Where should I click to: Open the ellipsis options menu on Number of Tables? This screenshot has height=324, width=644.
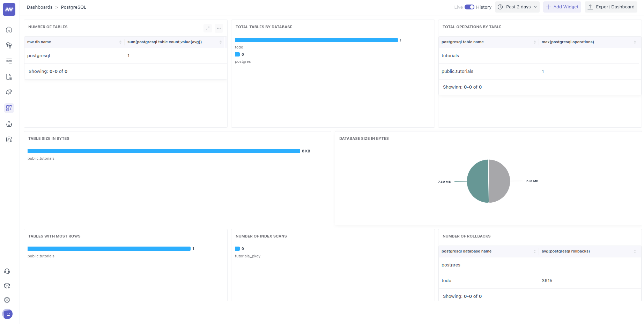pos(219,28)
